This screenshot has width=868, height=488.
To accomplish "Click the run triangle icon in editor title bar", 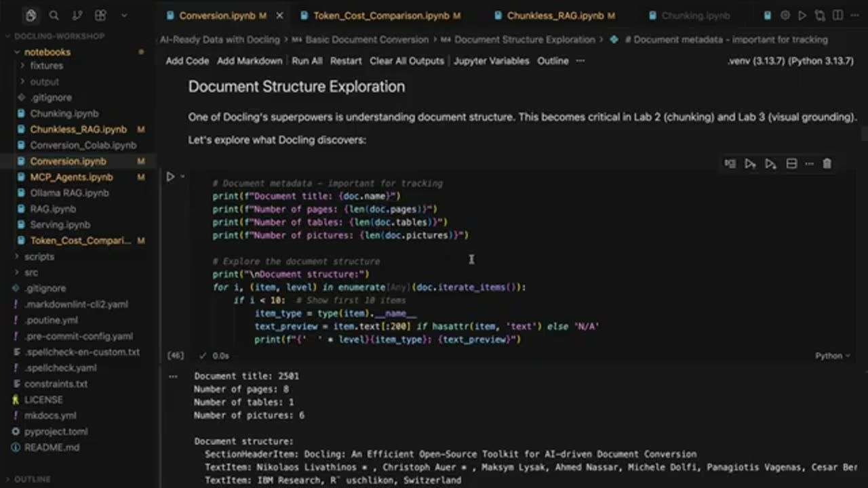I will tap(802, 16).
